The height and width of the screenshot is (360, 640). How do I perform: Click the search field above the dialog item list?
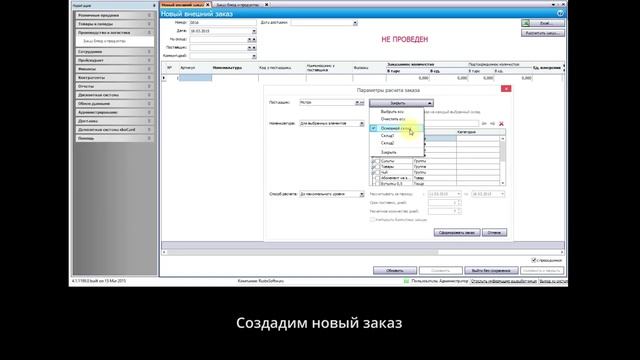(x=451, y=124)
